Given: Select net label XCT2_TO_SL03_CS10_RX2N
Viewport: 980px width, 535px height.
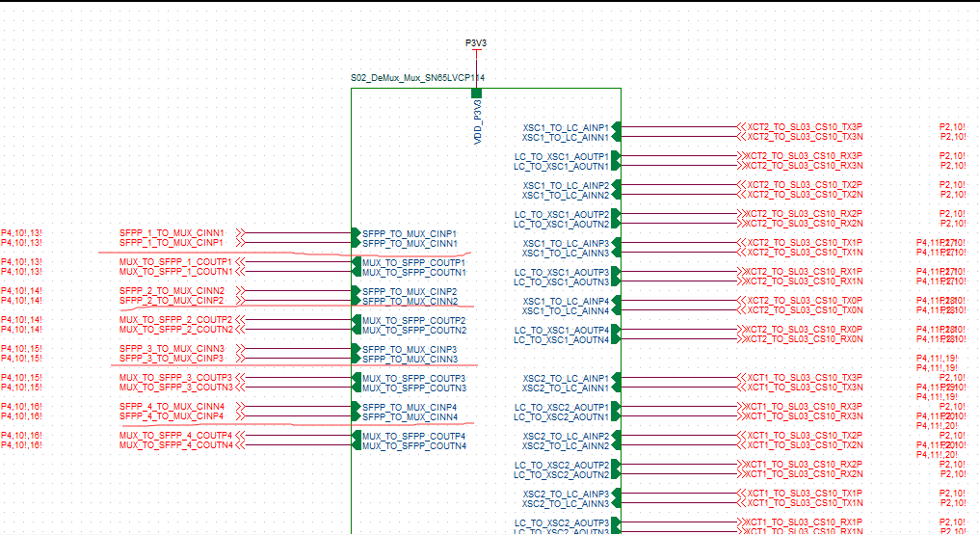Looking at the screenshot, I should pos(805,223).
